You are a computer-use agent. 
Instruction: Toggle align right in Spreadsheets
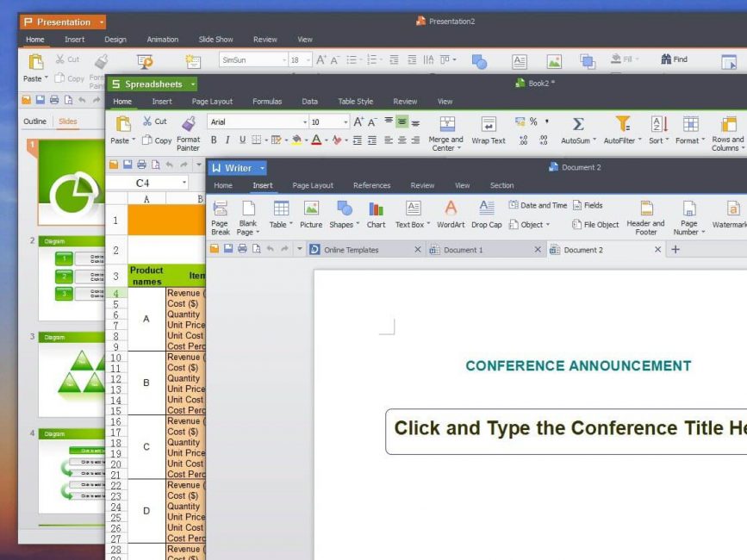[x=415, y=140]
